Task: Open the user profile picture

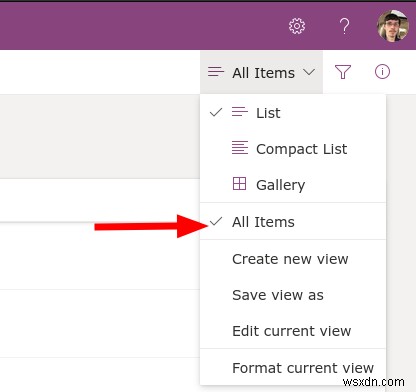Action: (393, 26)
